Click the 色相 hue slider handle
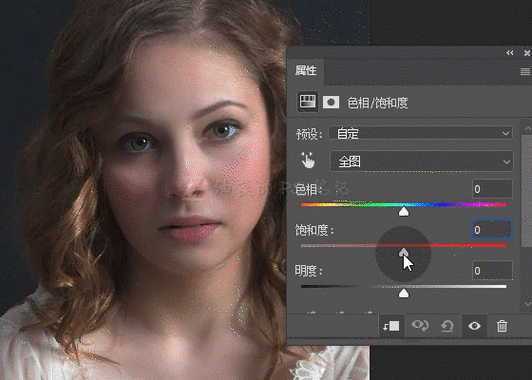The height and width of the screenshot is (380, 532). pyautogui.click(x=404, y=212)
